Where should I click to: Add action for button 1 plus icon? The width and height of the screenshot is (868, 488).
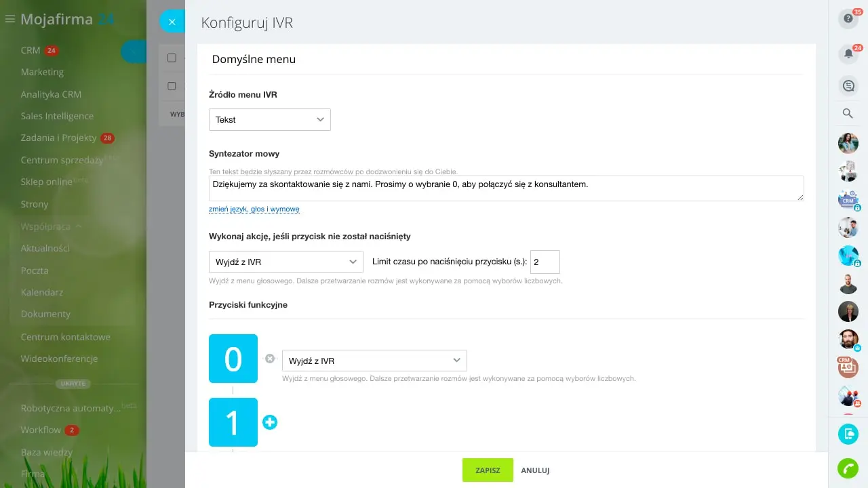pyautogui.click(x=270, y=422)
